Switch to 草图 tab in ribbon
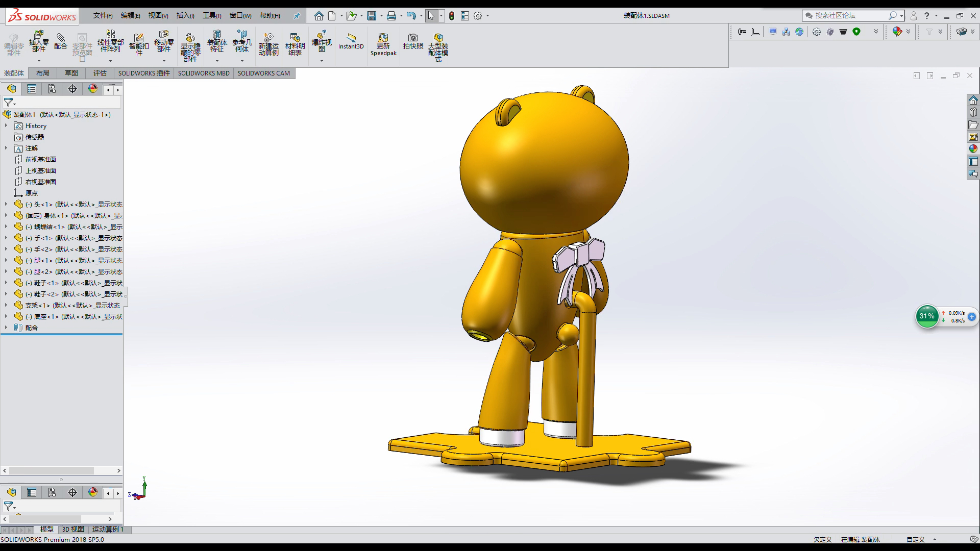 click(71, 72)
